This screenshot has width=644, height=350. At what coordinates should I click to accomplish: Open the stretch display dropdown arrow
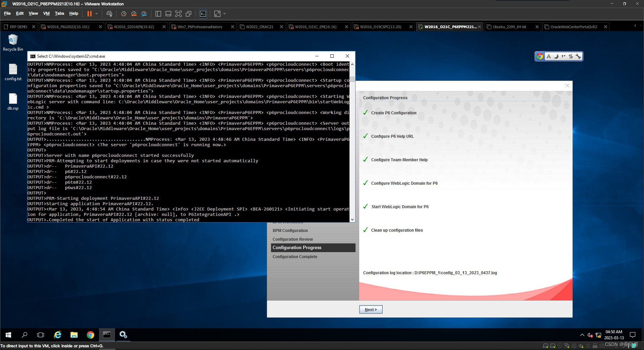(224, 14)
